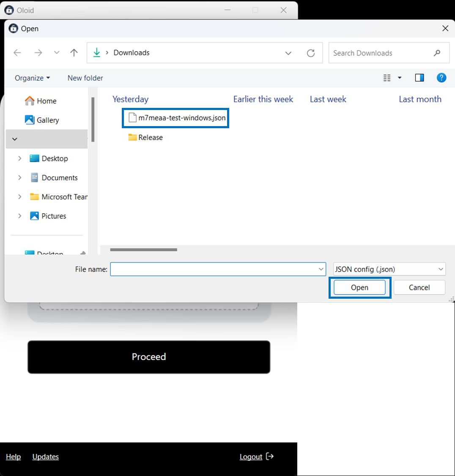The width and height of the screenshot is (455, 476).
Task: Open the view options dropdown arrow
Action: click(400, 78)
